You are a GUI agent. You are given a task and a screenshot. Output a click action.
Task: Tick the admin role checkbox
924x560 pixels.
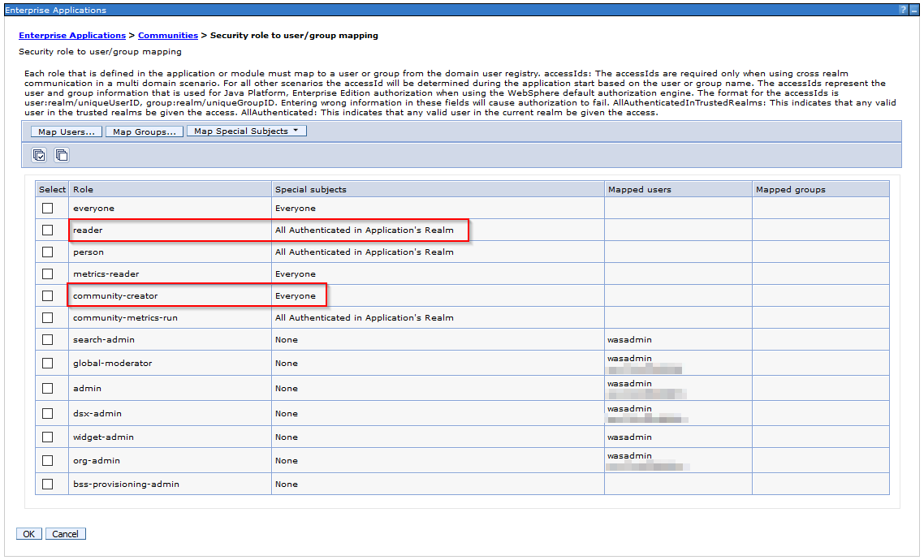pyautogui.click(x=48, y=388)
